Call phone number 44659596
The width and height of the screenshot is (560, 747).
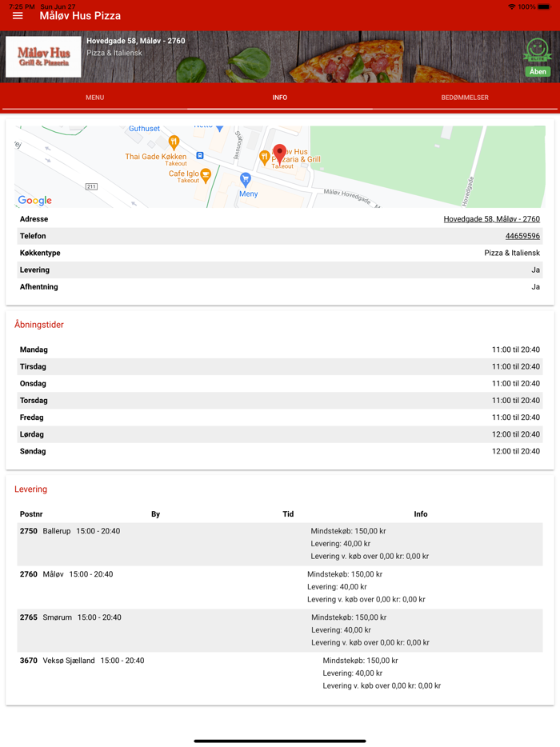tap(522, 236)
